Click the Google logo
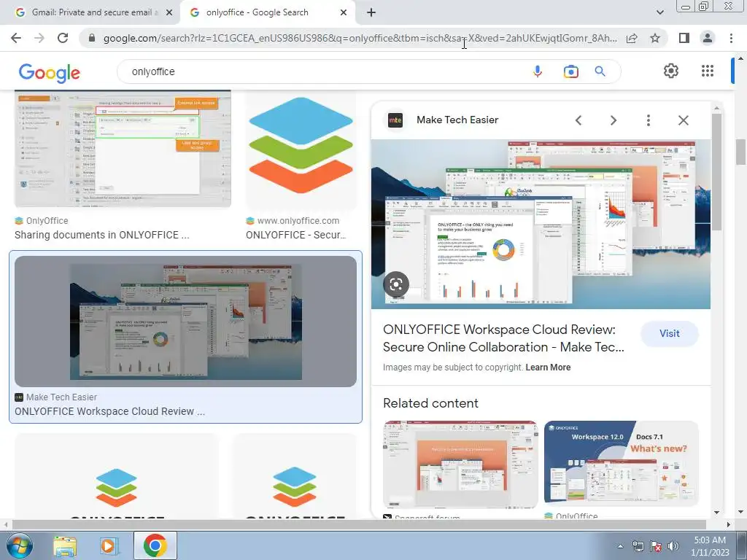 click(50, 73)
